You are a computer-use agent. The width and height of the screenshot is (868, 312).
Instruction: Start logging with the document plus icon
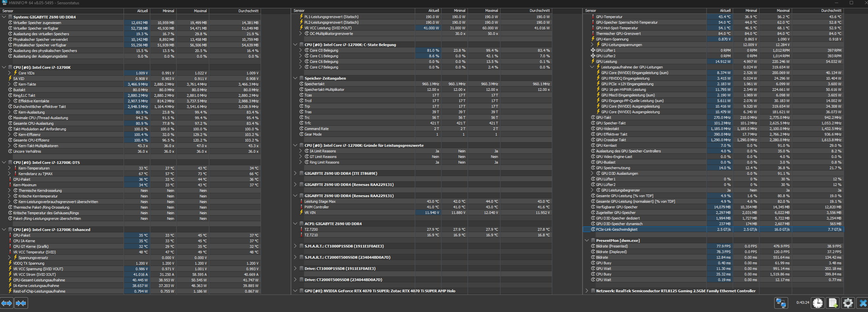(x=833, y=303)
